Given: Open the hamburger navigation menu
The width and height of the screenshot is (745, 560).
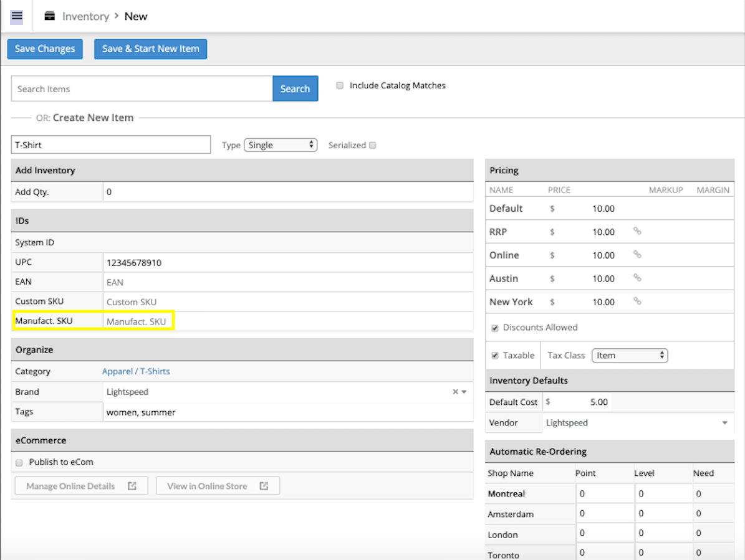Looking at the screenshot, I should (x=17, y=16).
